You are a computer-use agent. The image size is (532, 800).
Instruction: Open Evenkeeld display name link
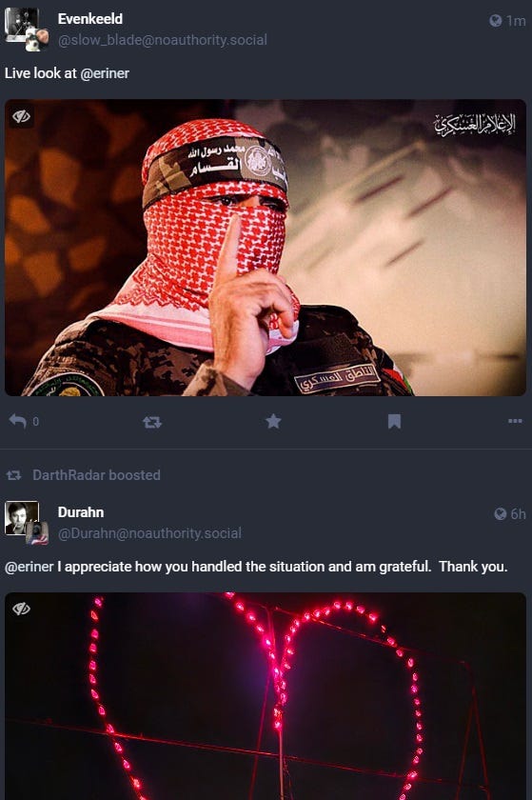(90, 19)
